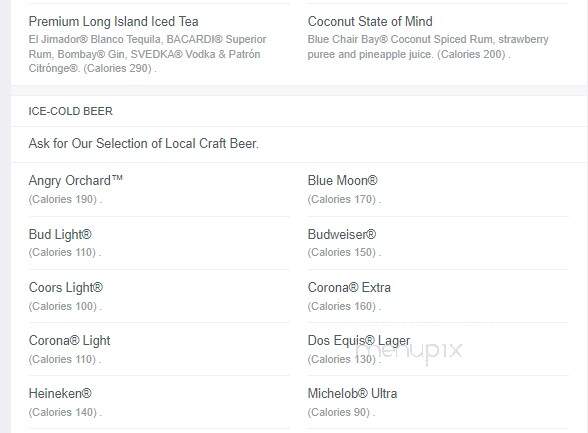The height and width of the screenshot is (433, 588).
Task: Select Bud Light menu item
Action: click(x=60, y=235)
